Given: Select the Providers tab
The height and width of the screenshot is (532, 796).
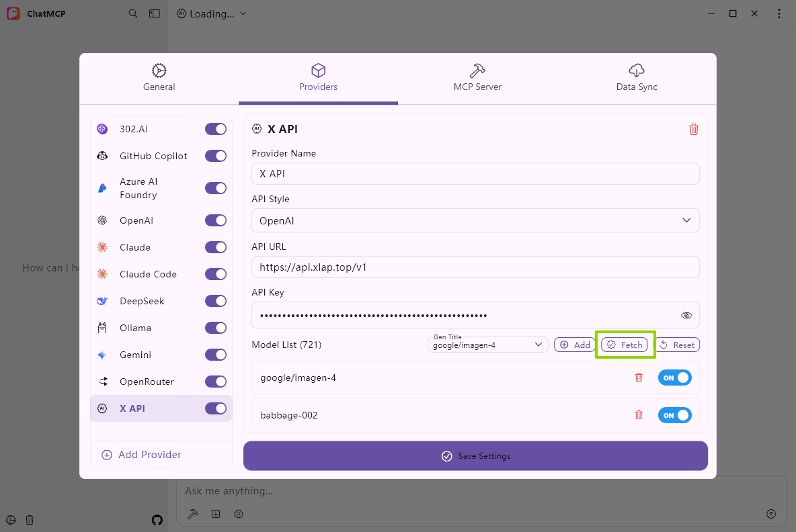Looking at the screenshot, I should coord(318,78).
